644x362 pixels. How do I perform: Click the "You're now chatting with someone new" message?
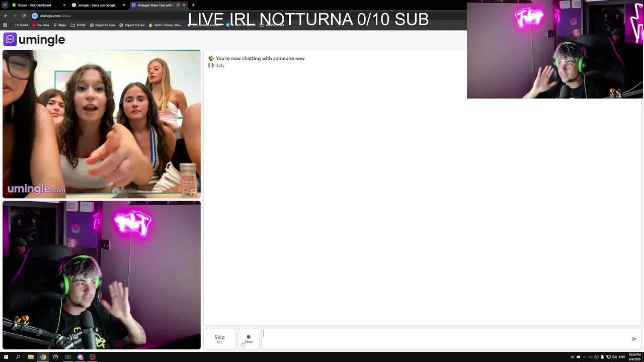(x=260, y=58)
